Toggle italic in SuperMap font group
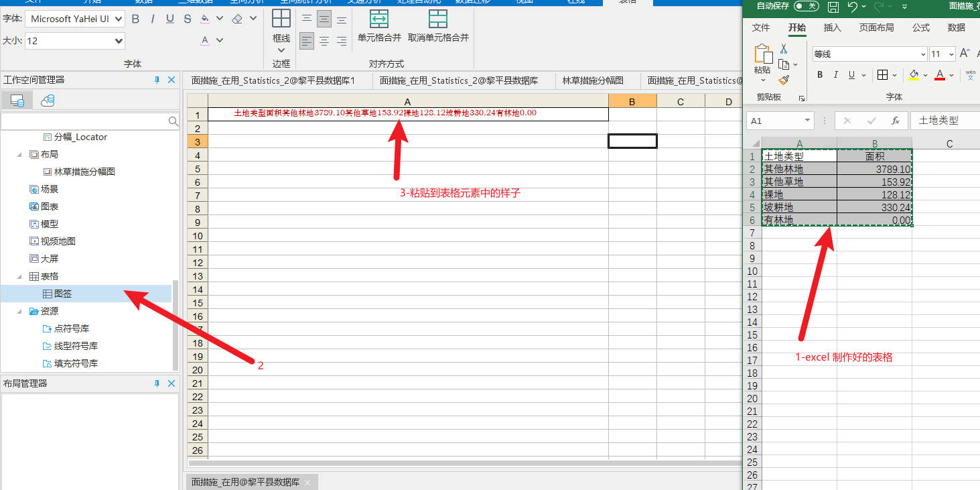This screenshot has height=490, width=980. click(153, 19)
